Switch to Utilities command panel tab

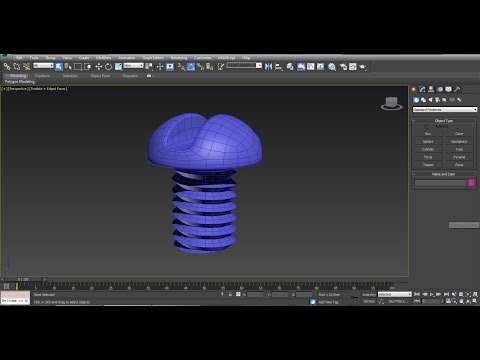[457, 89]
